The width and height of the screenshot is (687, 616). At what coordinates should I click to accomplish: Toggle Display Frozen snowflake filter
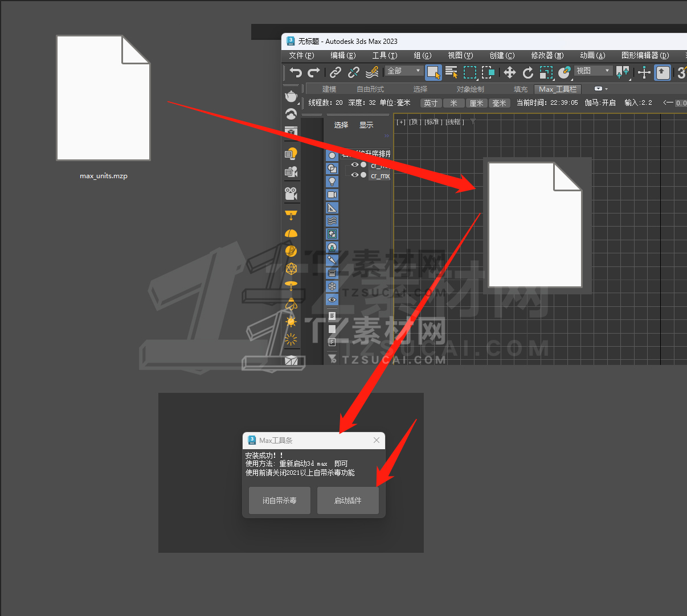click(x=332, y=286)
